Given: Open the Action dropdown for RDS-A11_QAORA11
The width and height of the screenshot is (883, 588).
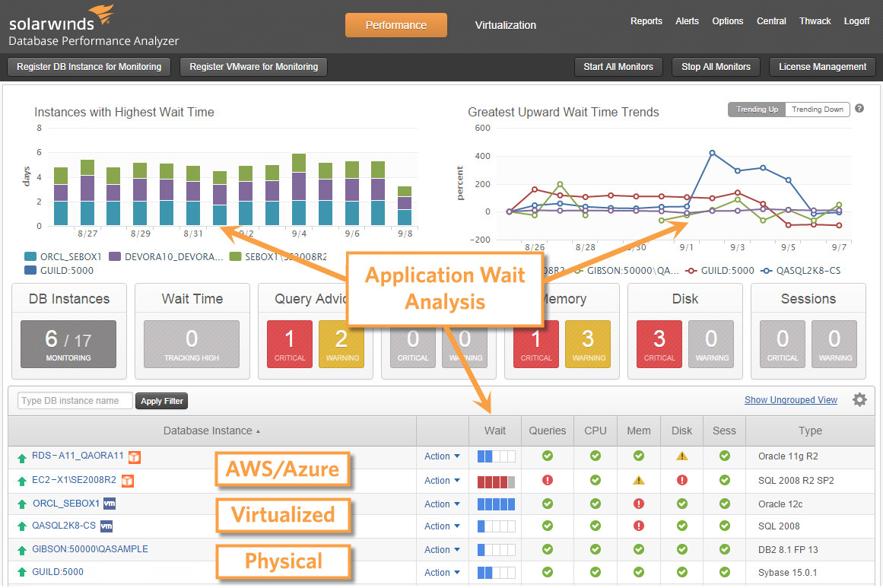Looking at the screenshot, I should [x=442, y=456].
